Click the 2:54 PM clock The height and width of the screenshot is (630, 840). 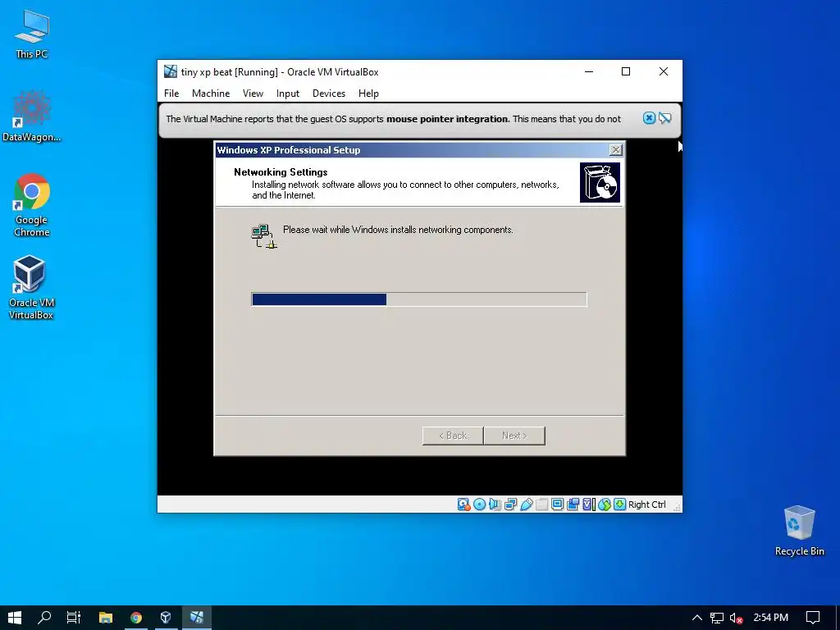[771, 618]
